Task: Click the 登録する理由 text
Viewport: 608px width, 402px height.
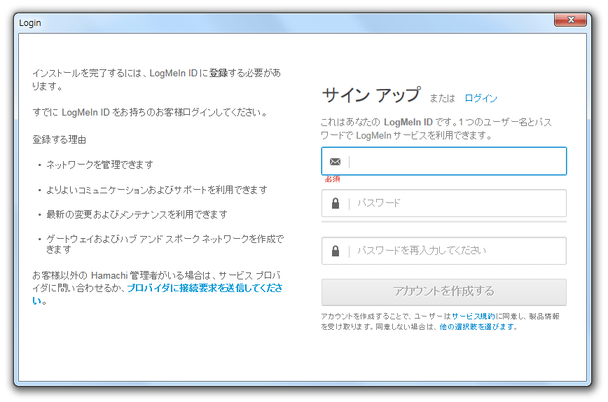Action: click(x=59, y=140)
